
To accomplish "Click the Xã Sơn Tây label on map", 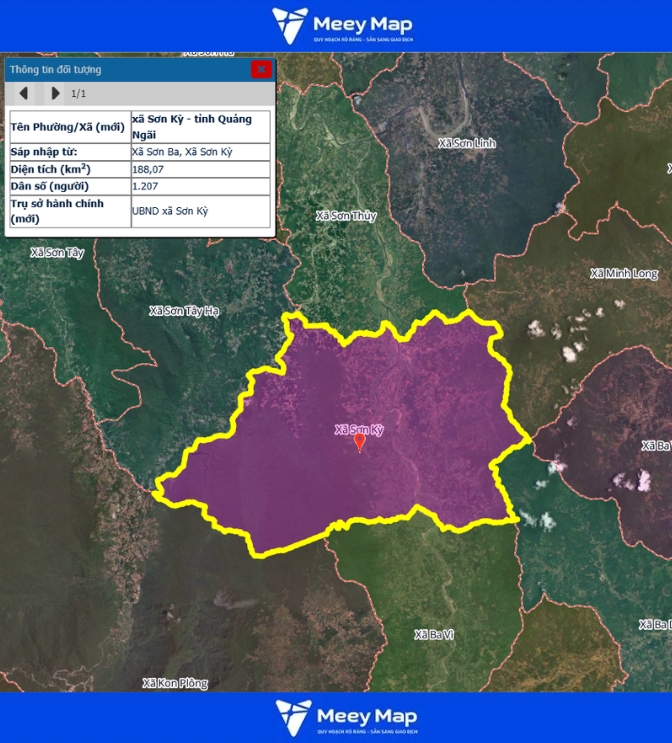I will (x=57, y=254).
